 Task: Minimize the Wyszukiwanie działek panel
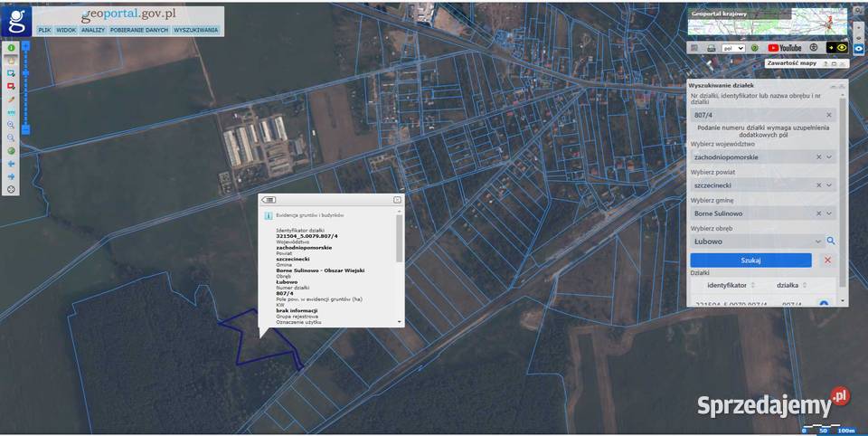pyautogui.click(x=833, y=86)
